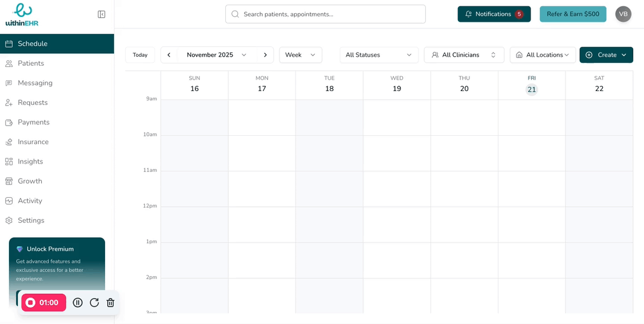Go to the previous week arrow
This screenshot has width=644, height=324.
tap(169, 55)
